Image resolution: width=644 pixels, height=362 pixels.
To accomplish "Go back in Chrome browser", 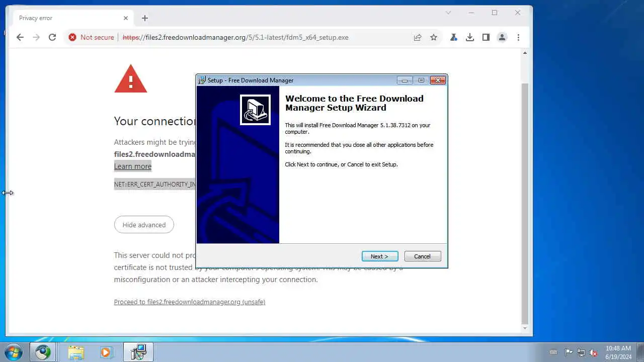I will [20, 37].
